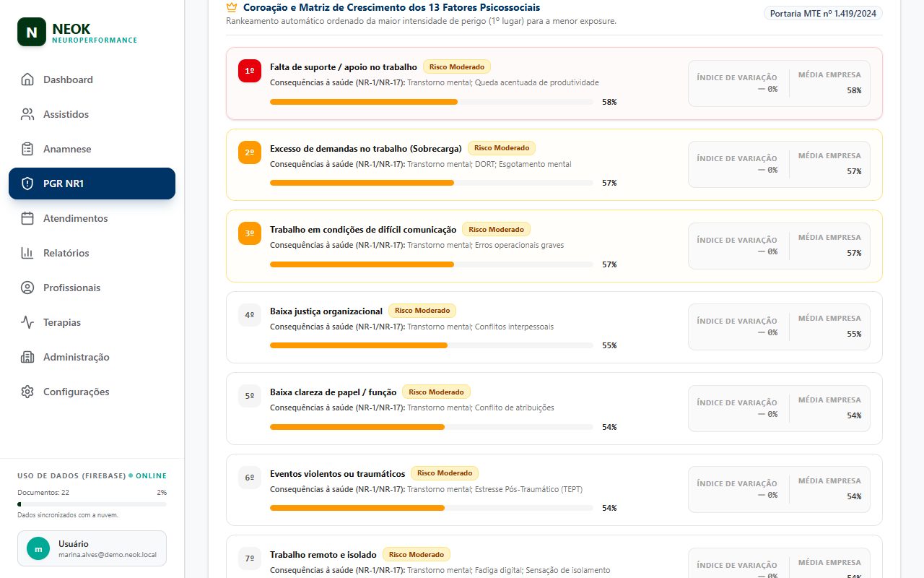Click the Atendimentos calendar icon
924x578 pixels.
(x=27, y=218)
